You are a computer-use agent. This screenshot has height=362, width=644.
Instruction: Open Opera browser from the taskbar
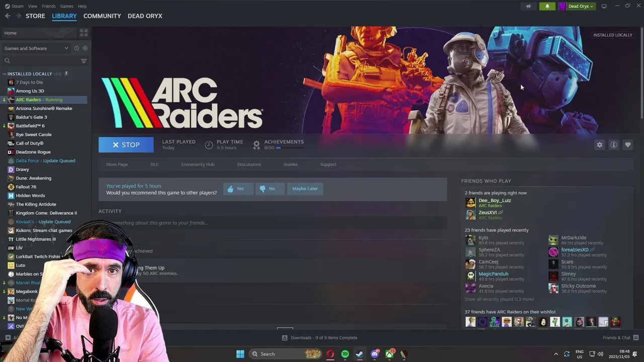330,354
